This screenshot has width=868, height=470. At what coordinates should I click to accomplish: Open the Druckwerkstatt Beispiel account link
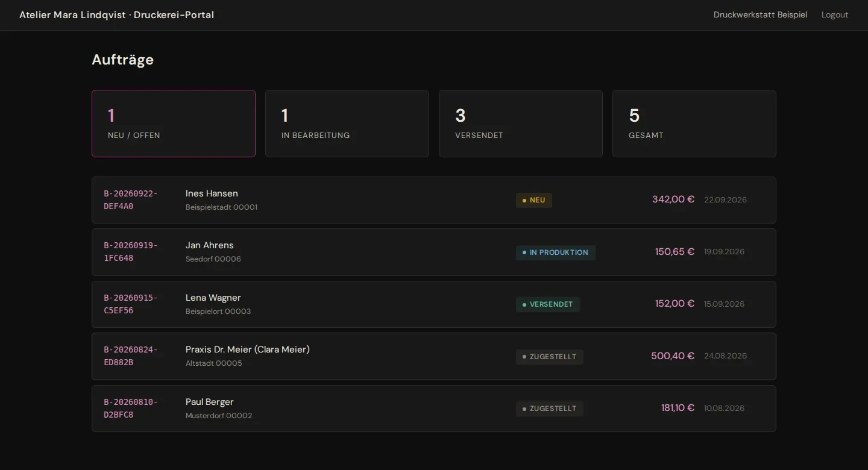pos(760,14)
